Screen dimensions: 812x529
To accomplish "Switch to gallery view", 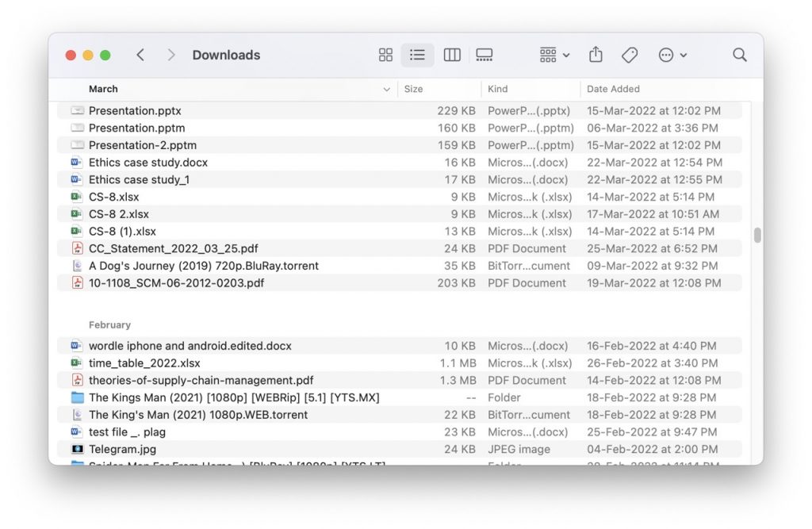I will (485, 55).
